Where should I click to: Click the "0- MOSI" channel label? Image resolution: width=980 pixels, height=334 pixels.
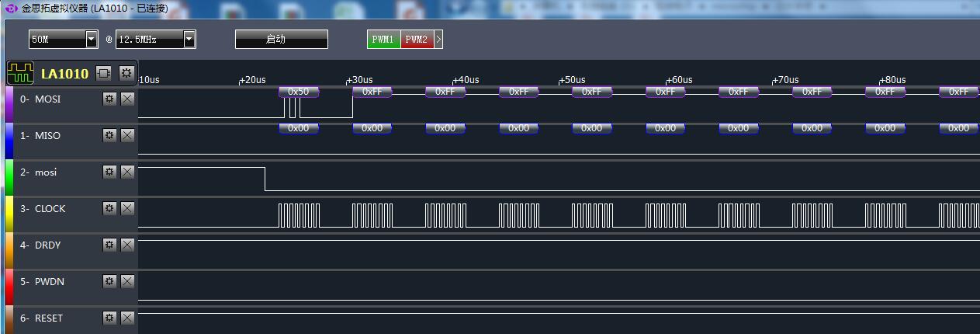[x=40, y=99]
